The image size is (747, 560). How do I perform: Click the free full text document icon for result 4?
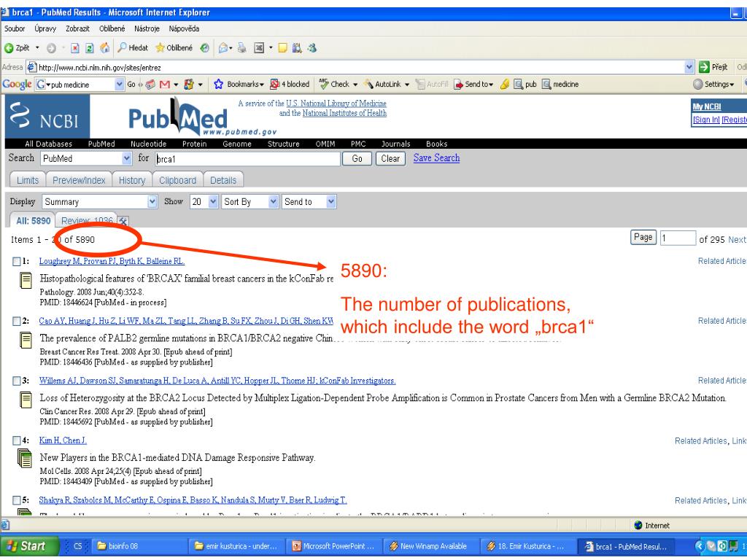[x=24, y=458]
